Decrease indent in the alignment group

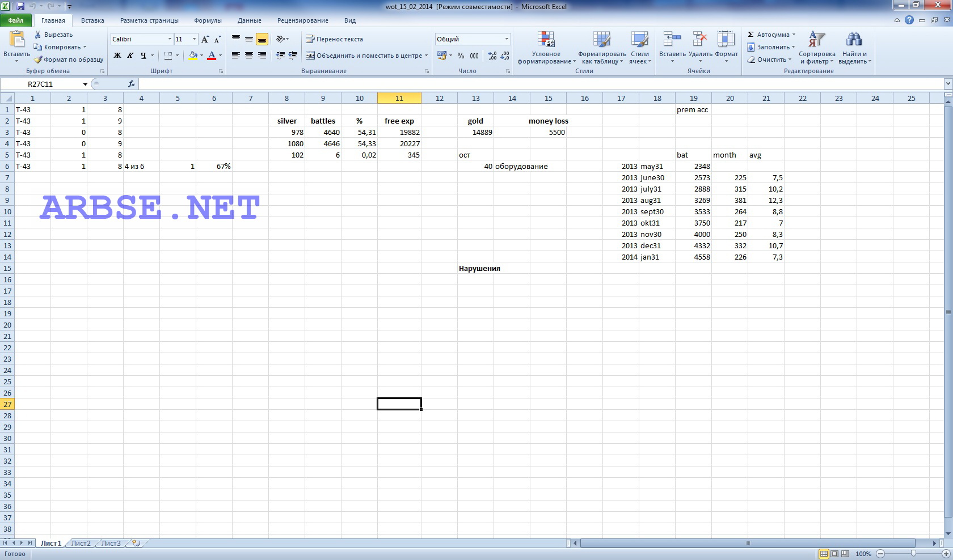click(x=280, y=56)
